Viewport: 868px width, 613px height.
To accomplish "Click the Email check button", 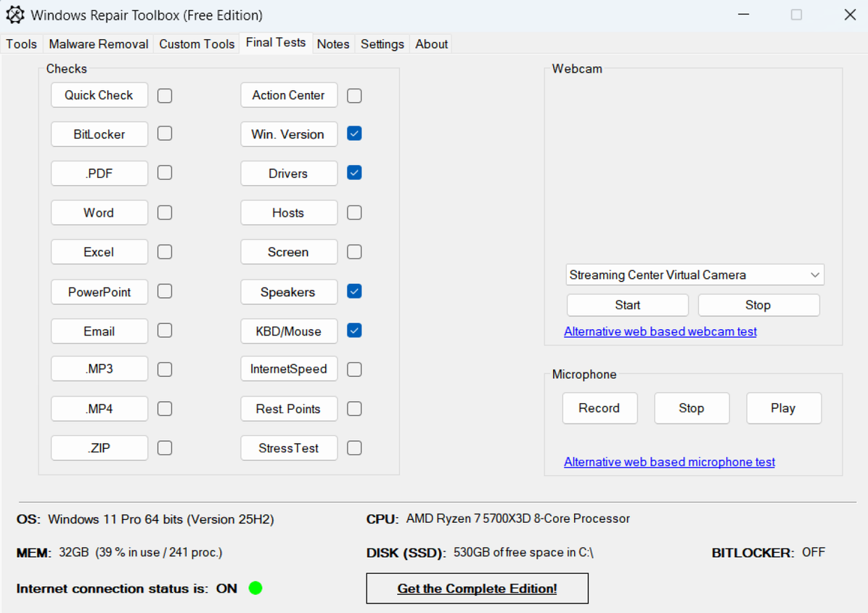I will click(x=99, y=331).
